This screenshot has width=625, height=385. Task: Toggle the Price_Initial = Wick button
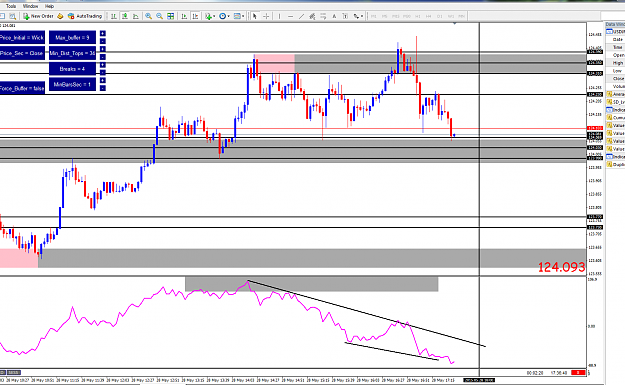pos(22,37)
